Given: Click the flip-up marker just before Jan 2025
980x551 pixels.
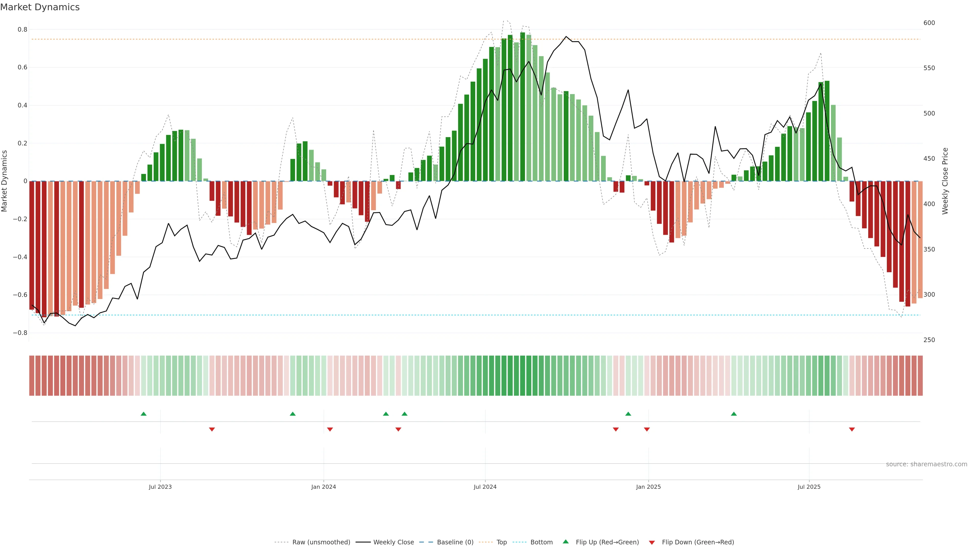Looking at the screenshot, I should [628, 414].
